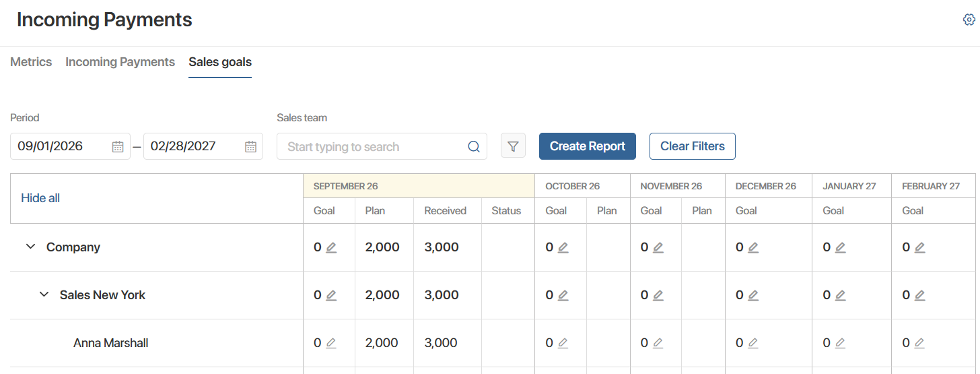Viewport: 980px width, 374px height.
Task: Edit Company December 26 goal pencil
Action: tap(753, 247)
